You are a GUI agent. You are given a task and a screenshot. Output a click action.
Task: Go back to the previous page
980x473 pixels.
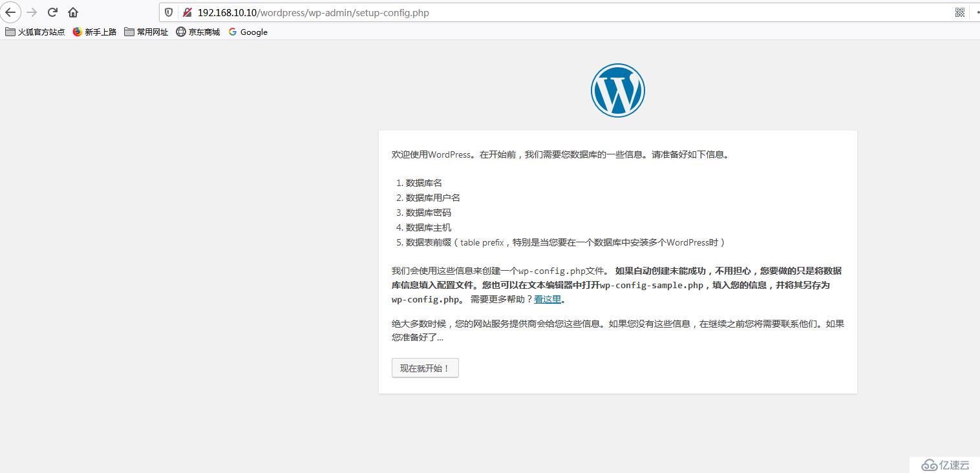10,12
